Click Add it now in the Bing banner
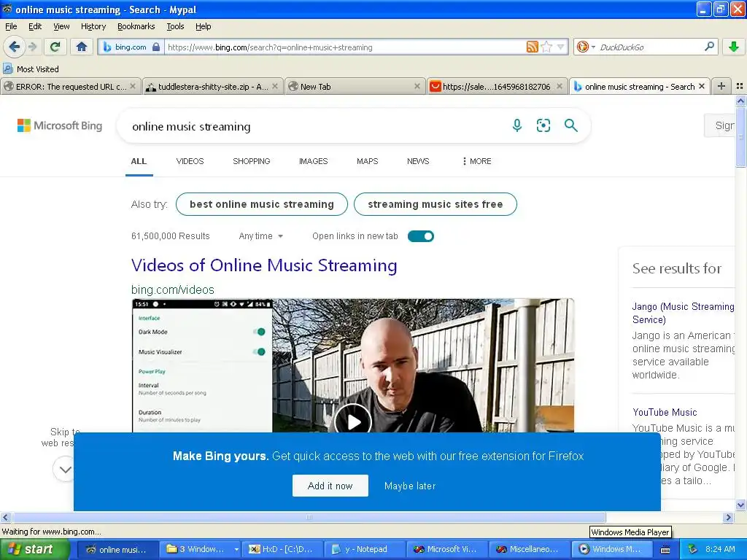 (x=330, y=486)
